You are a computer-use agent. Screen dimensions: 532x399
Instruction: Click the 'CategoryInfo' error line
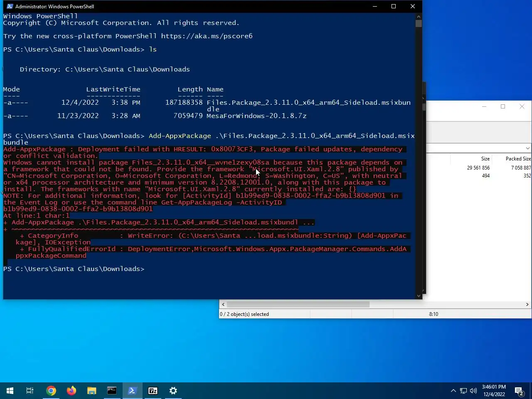click(213, 239)
